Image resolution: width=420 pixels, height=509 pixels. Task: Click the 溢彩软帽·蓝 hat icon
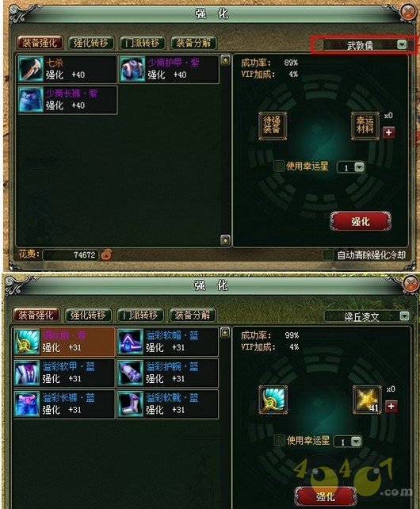click(x=131, y=342)
